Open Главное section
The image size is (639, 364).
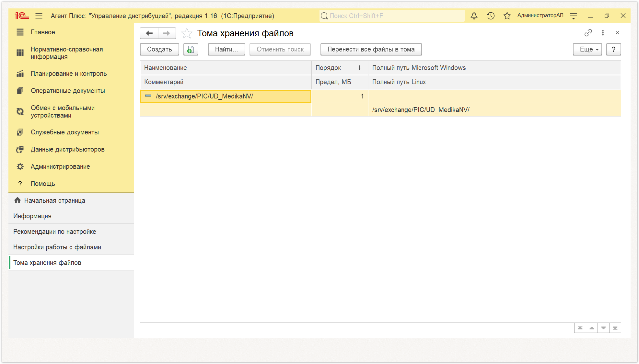pos(71,32)
